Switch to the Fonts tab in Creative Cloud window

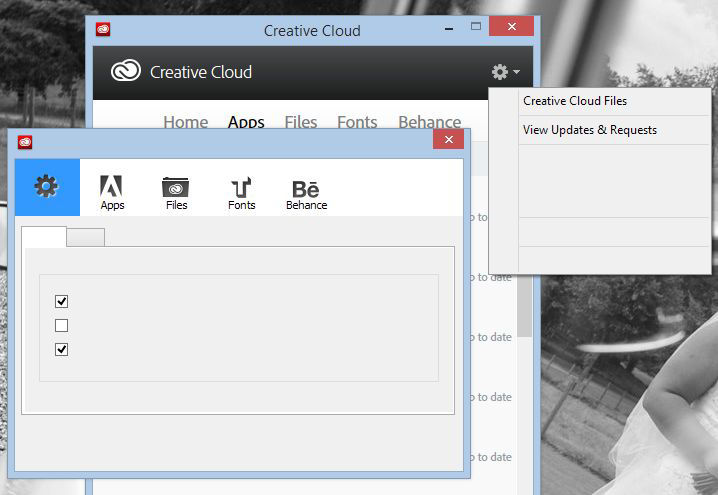(357, 121)
